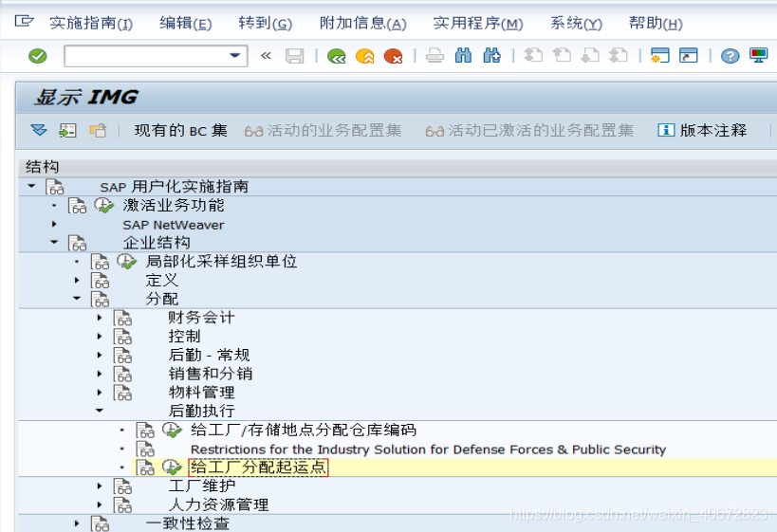Image resolution: width=777 pixels, height=532 pixels.
Task: Click the binoculars Find icon
Action: pos(463,56)
